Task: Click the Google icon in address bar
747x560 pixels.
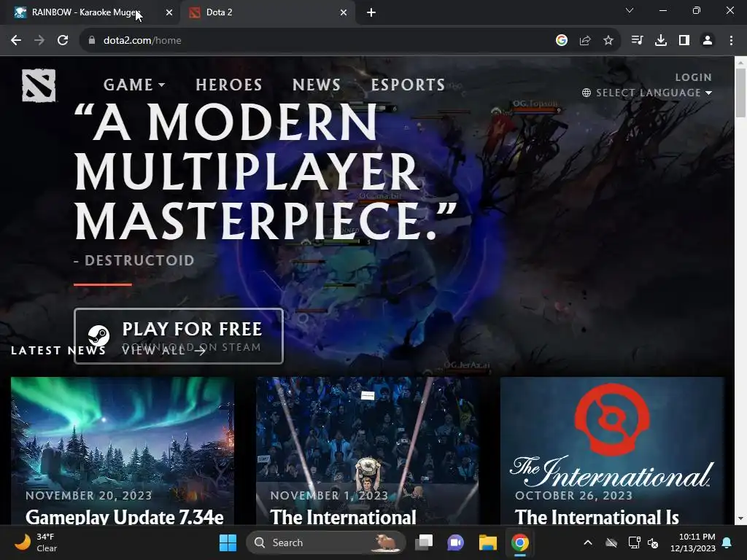Action: tap(562, 41)
